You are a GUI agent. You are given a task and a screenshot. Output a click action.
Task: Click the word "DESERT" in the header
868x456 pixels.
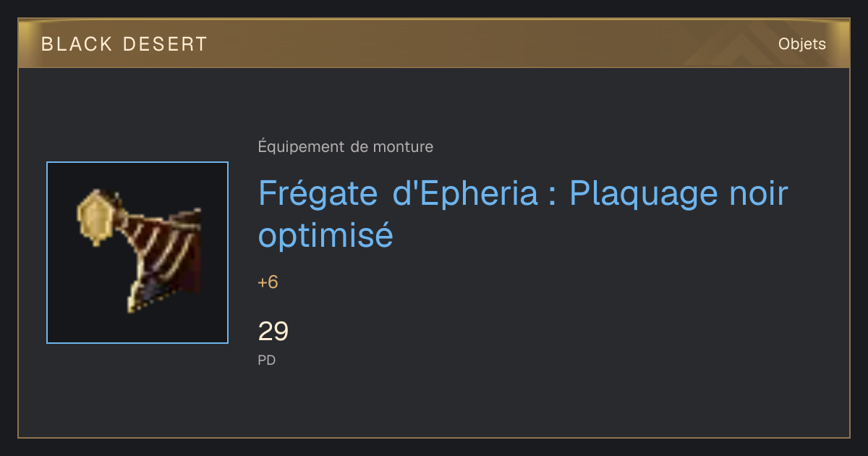tap(166, 44)
